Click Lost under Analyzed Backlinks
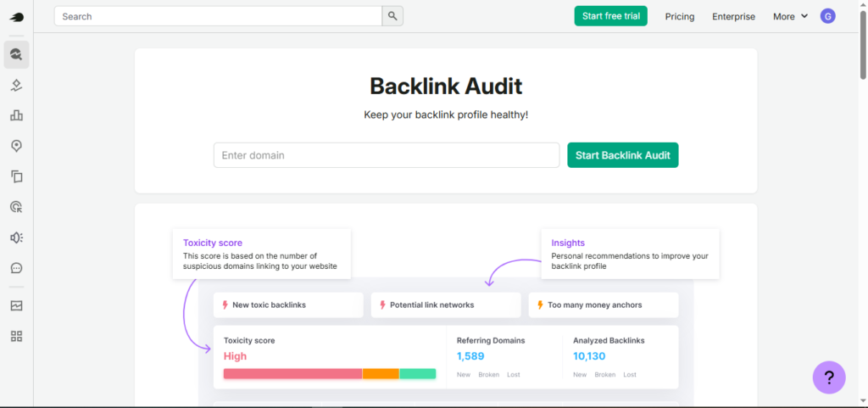This screenshot has height=408, width=868. click(x=630, y=375)
